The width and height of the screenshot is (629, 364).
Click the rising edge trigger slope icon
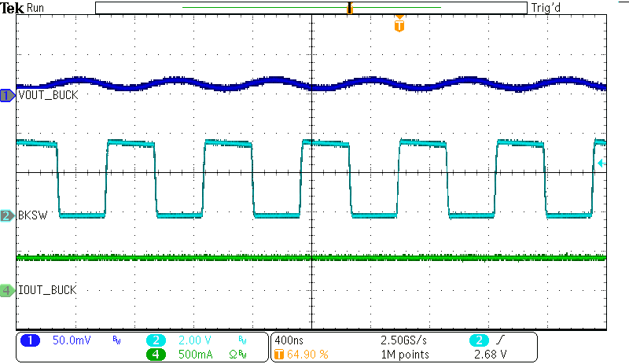(501, 340)
